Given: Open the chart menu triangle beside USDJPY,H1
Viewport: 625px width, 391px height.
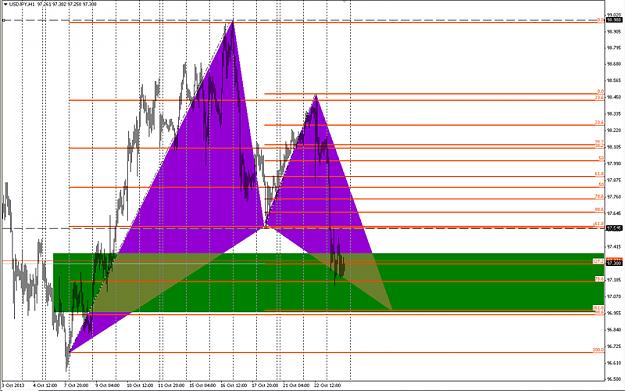Looking at the screenshot, I should point(5,4).
